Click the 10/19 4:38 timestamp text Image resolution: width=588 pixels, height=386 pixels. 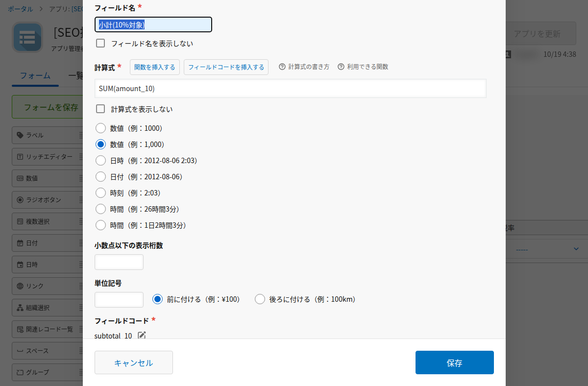pyautogui.click(x=560, y=54)
